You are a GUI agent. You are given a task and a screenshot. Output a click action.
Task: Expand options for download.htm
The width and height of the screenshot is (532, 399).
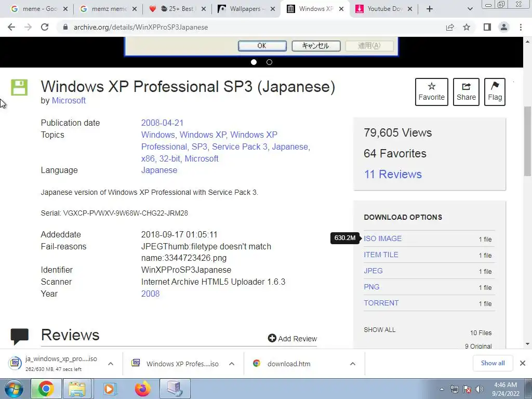353,364
